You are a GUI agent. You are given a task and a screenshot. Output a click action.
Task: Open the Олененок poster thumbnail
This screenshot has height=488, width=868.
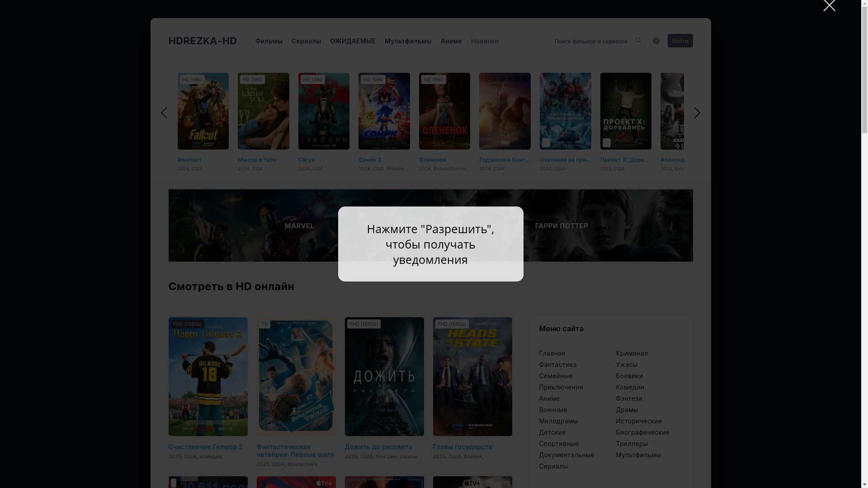[444, 111]
